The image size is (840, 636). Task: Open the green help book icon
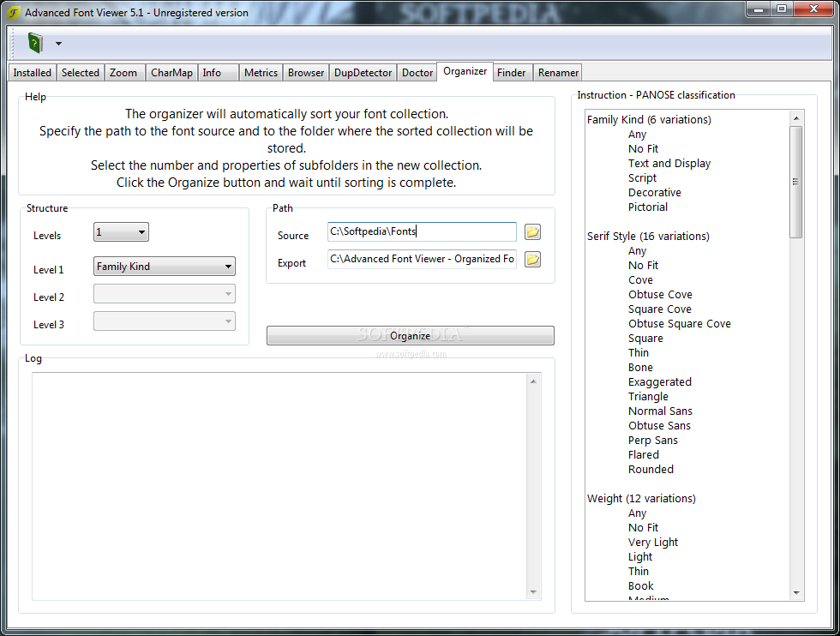point(35,43)
